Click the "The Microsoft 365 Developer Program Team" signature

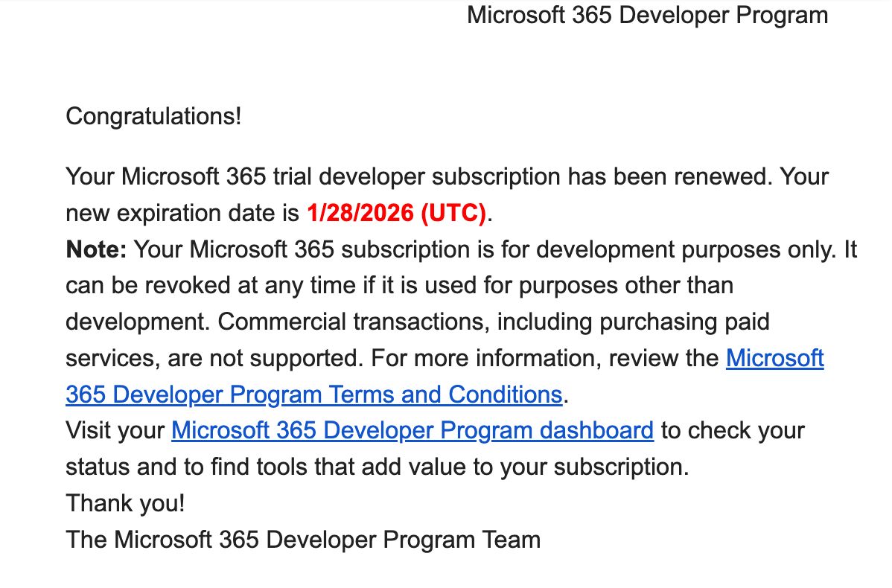coord(303,539)
